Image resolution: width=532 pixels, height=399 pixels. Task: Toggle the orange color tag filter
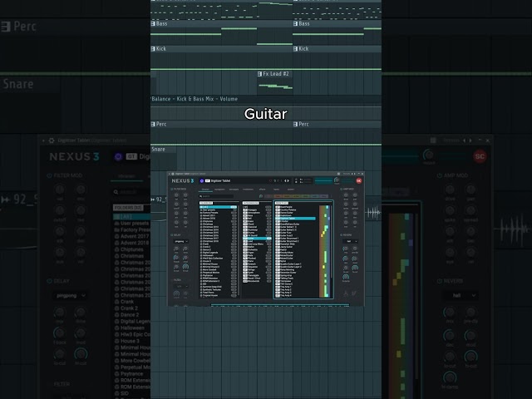tap(287, 196)
